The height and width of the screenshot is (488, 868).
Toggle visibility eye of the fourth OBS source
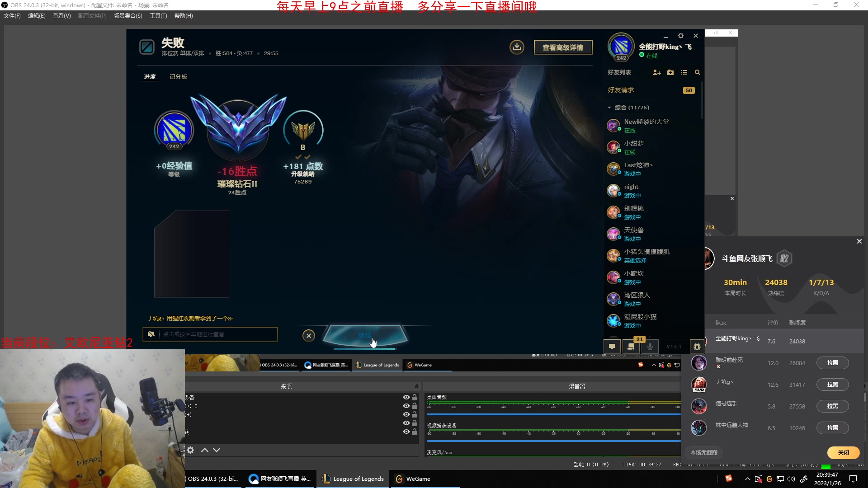point(406,423)
